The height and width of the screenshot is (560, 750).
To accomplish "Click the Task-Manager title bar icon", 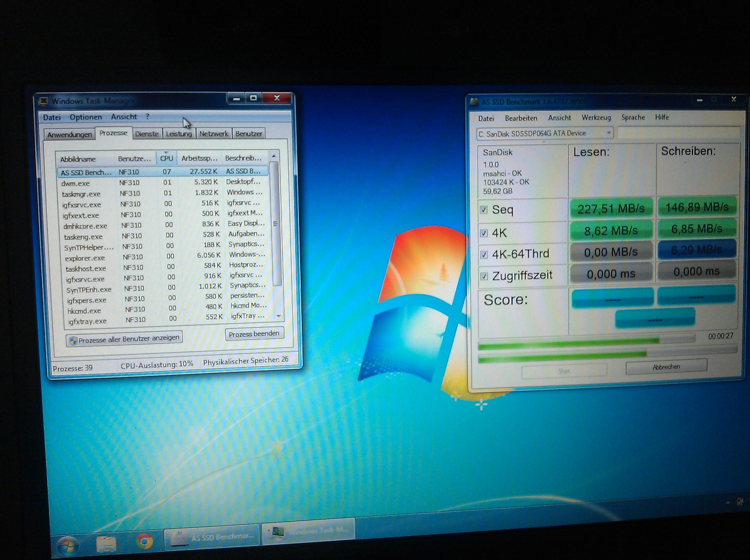I will pyautogui.click(x=43, y=101).
